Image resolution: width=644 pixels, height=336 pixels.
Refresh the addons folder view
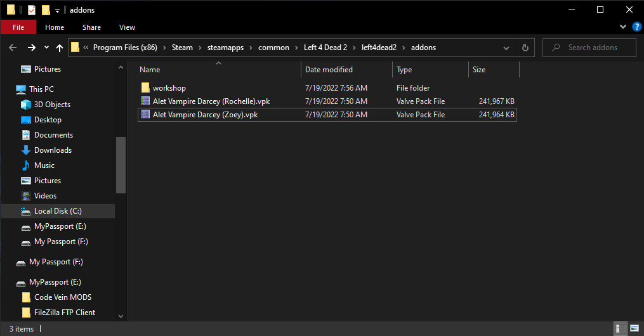(x=525, y=48)
